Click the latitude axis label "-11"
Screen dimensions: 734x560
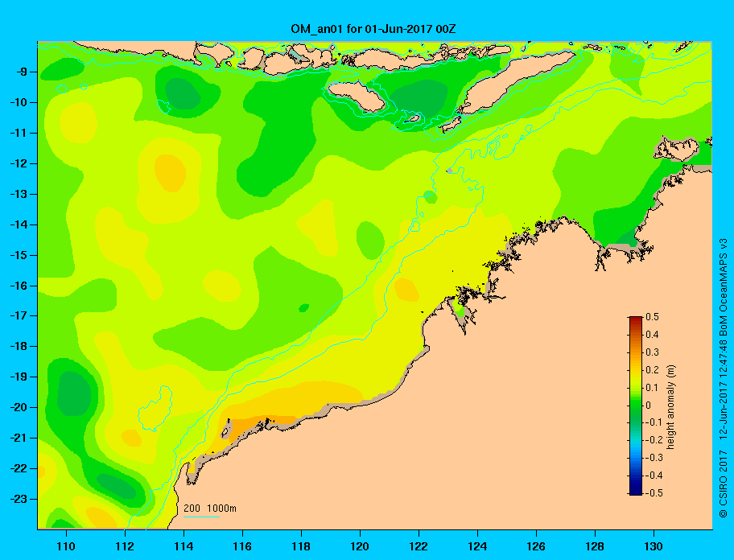(x=18, y=134)
